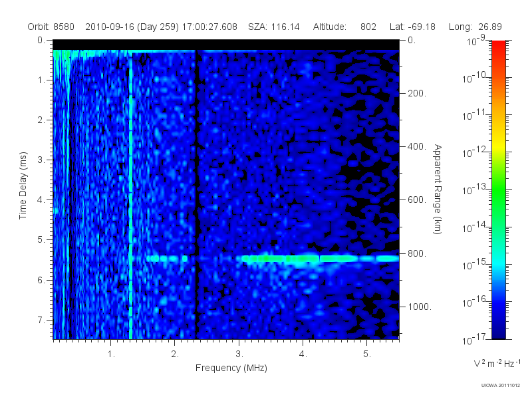Click the time delay tick label '7.'
This screenshot has height=399, width=532.
tap(41, 320)
